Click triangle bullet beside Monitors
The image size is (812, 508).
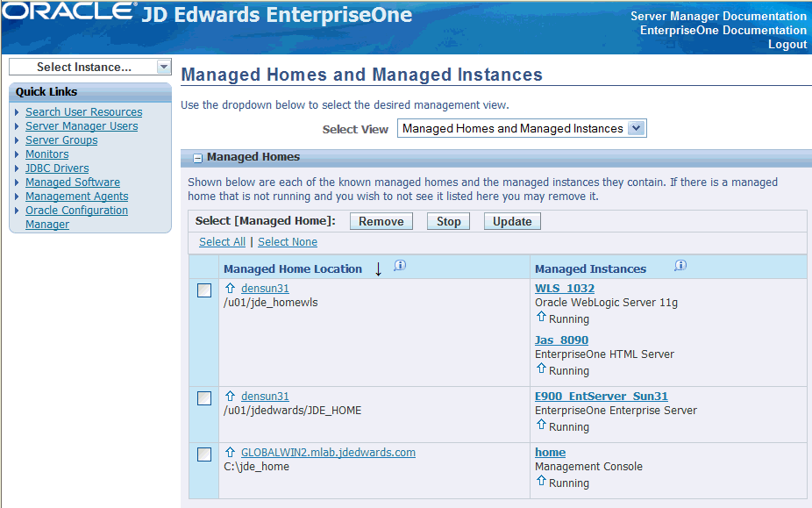[17, 154]
